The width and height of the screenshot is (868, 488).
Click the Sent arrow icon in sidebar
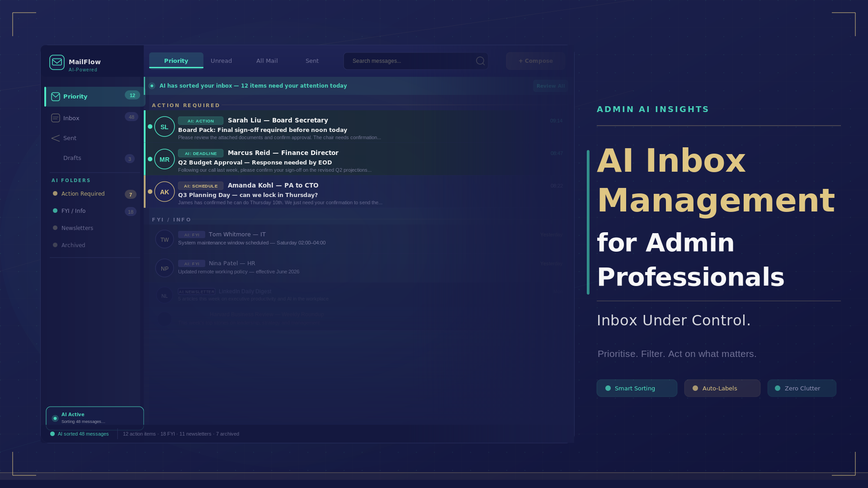56,138
